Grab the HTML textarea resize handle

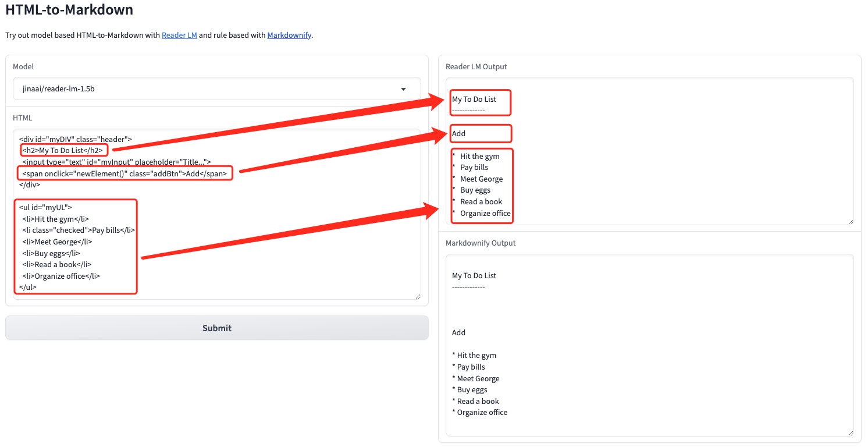tap(417, 296)
